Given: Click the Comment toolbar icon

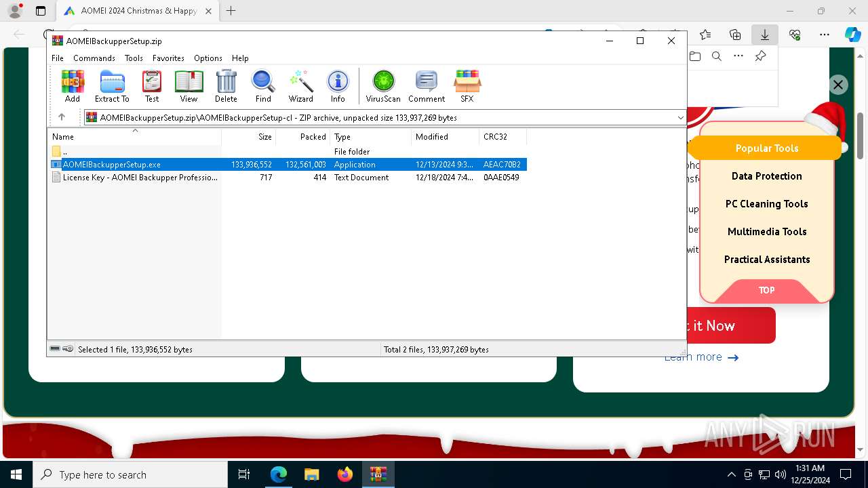Looking at the screenshot, I should pos(427,86).
